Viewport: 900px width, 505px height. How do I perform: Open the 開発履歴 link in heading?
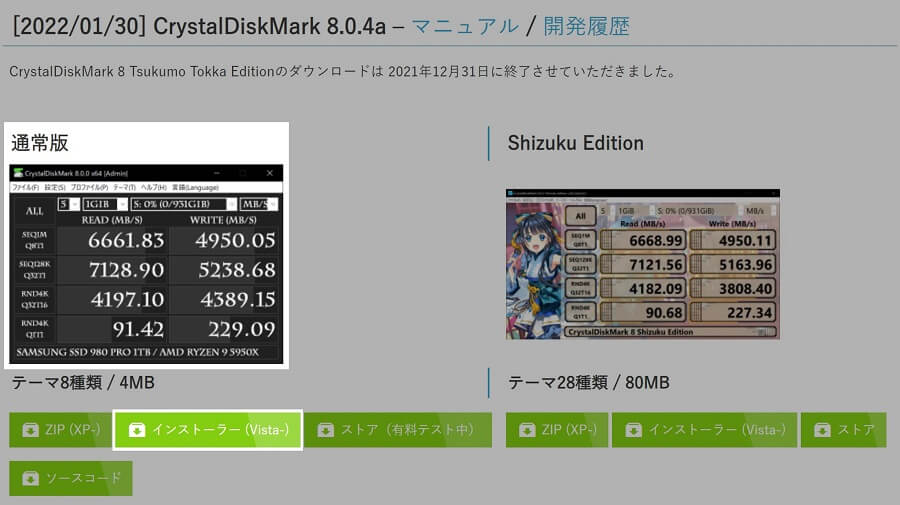tap(586, 26)
